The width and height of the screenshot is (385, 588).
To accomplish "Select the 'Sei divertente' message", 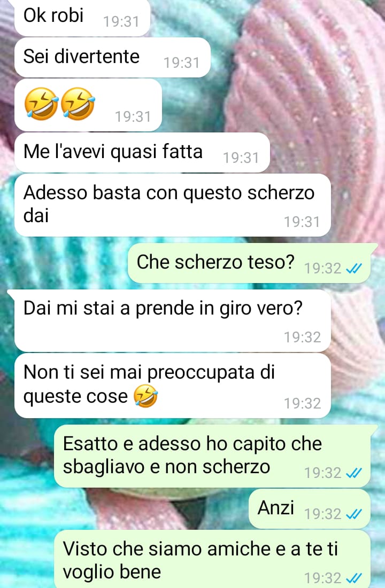I will tap(112, 57).
